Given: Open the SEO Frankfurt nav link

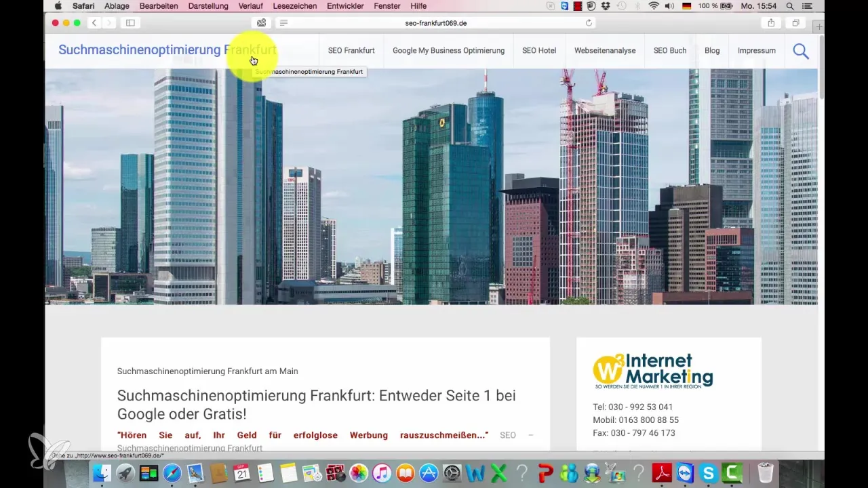Looking at the screenshot, I should 351,51.
